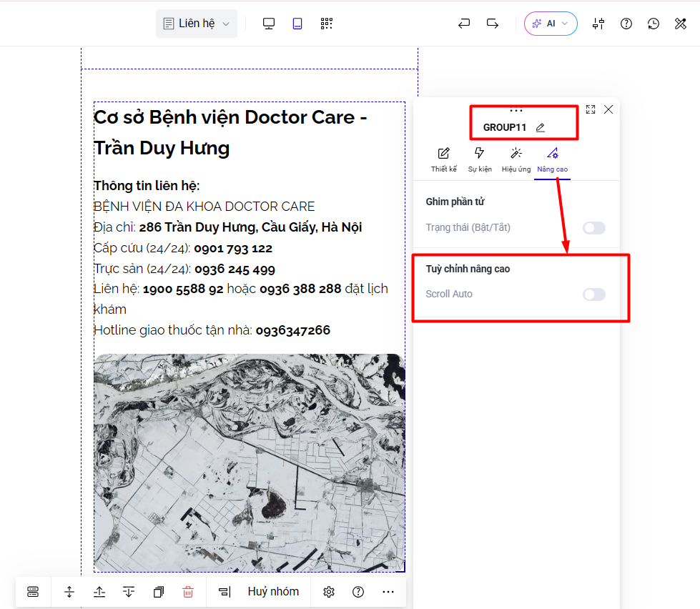Expand the properties panel to fullscreen
The width and height of the screenshot is (700, 609).
click(x=591, y=109)
